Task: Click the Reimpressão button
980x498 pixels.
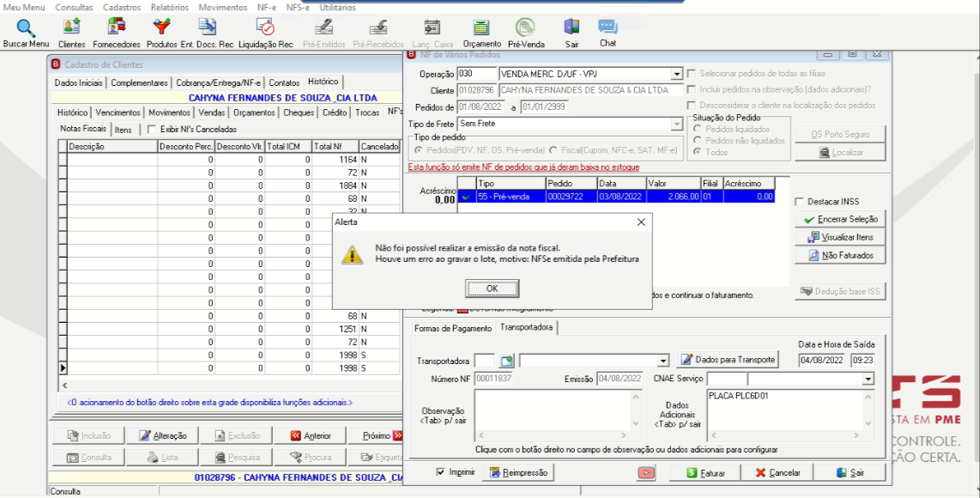Action: pos(518,472)
